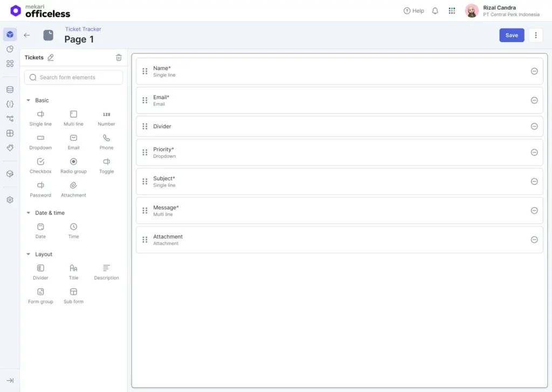Collapse the Basic section
Screen dimensions: 552x392
pos(29,100)
